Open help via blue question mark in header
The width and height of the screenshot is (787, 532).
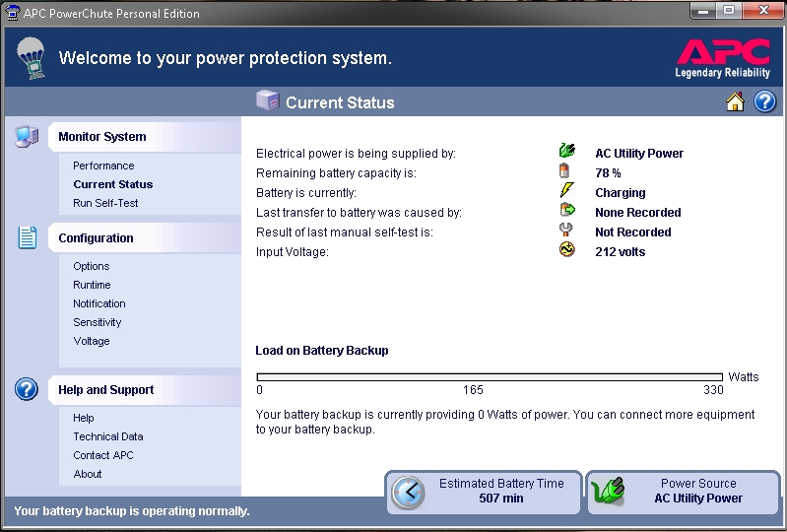(765, 101)
